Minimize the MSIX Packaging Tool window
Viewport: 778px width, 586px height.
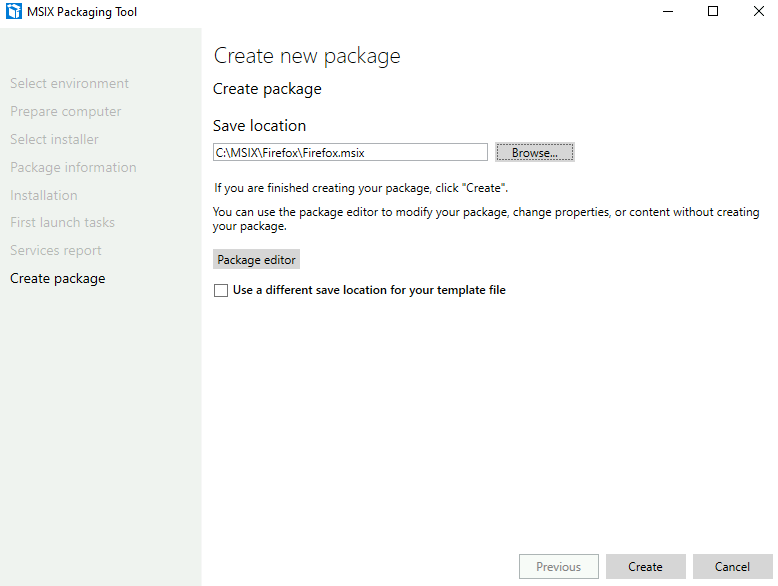tap(668, 11)
